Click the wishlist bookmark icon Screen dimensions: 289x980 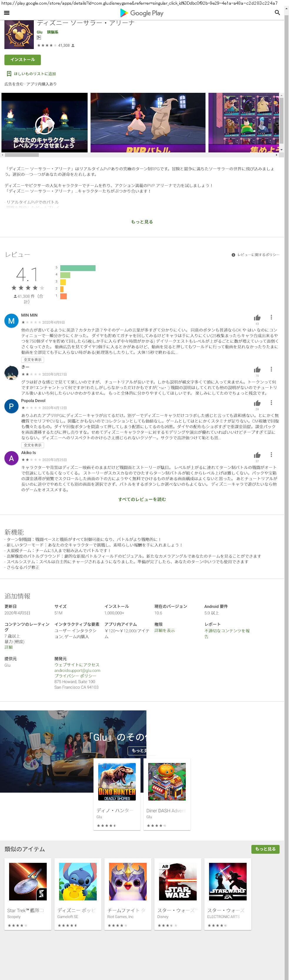pos(9,74)
